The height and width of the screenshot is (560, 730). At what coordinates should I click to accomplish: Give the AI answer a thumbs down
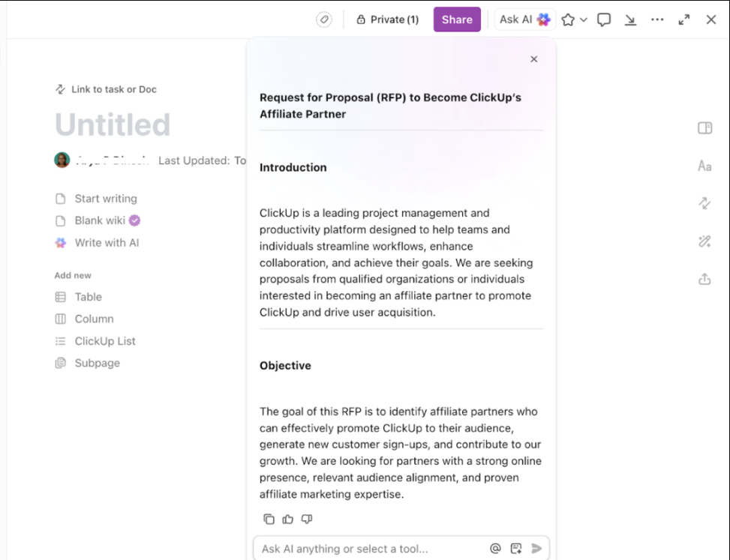[306, 519]
